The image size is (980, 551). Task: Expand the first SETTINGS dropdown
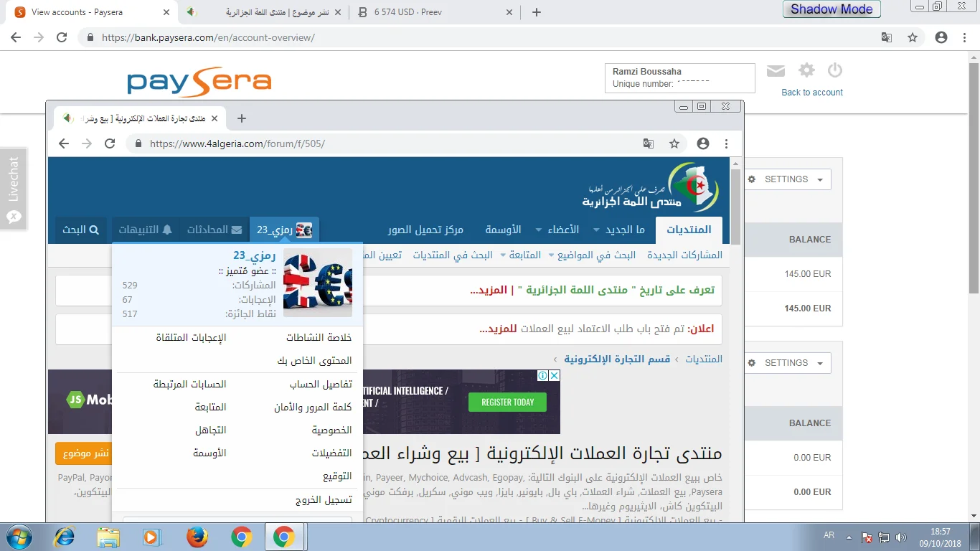(x=786, y=179)
